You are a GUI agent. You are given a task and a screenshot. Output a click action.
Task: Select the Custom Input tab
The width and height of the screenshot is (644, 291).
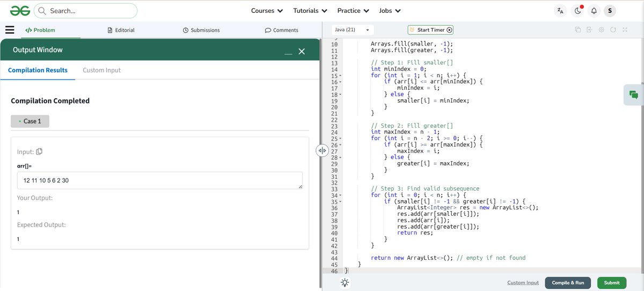click(x=101, y=70)
